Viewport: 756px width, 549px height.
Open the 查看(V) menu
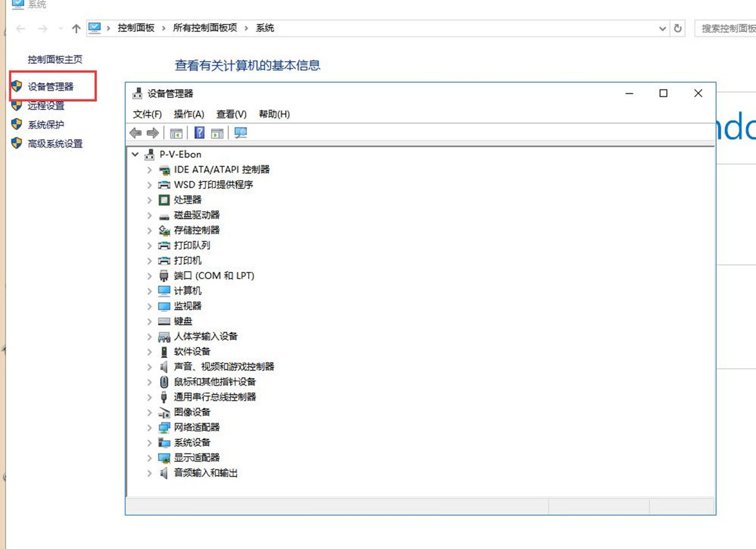click(232, 114)
